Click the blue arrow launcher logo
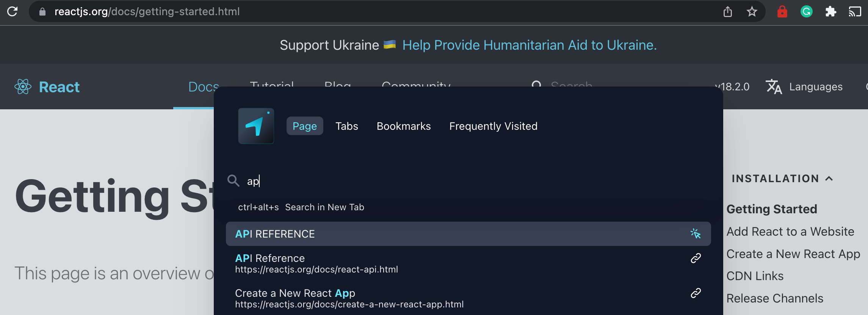The image size is (868, 315). pos(256,126)
